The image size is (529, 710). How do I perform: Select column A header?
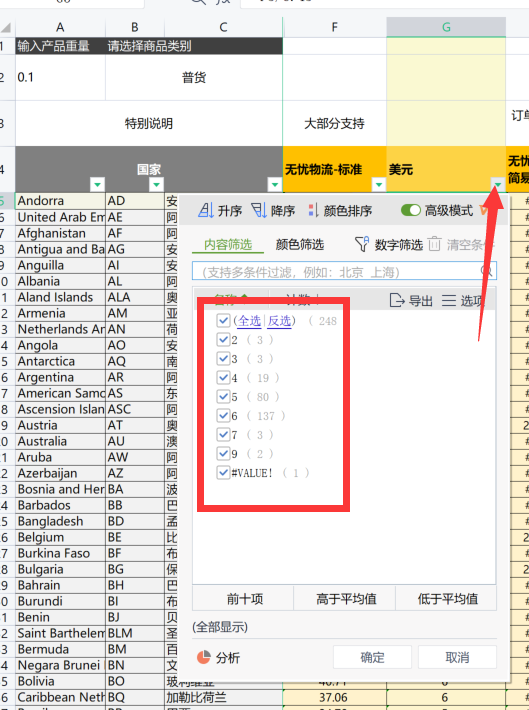60,27
